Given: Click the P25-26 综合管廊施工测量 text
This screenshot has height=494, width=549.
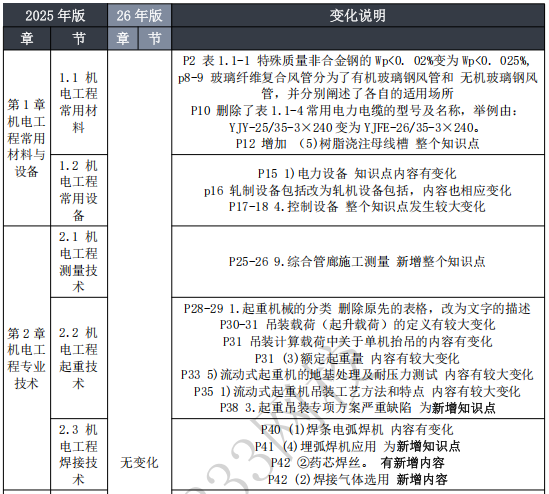Looking at the screenshot, I should [x=357, y=262].
